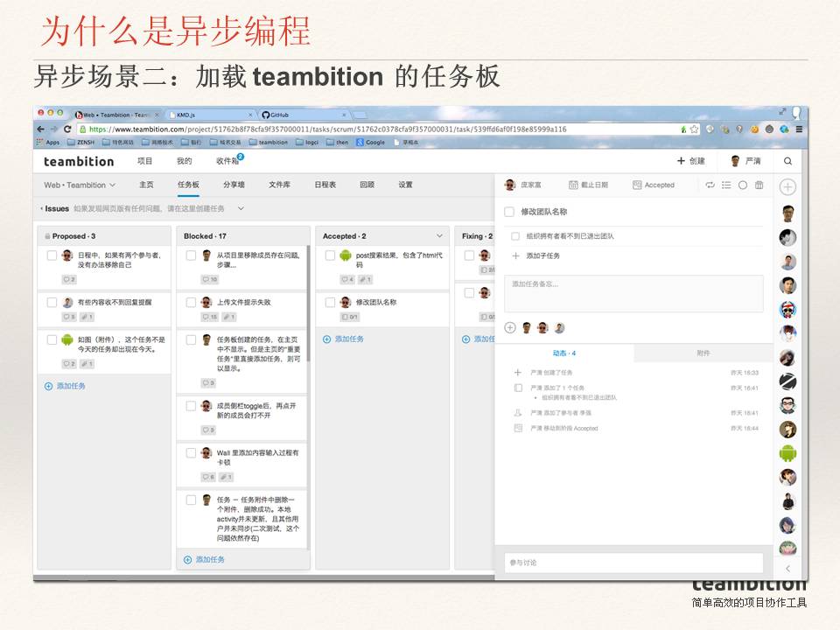Click the 创建 button in the header
Image resolution: width=840 pixels, height=630 pixels.
pyautogui.click(x=690, y=161)
